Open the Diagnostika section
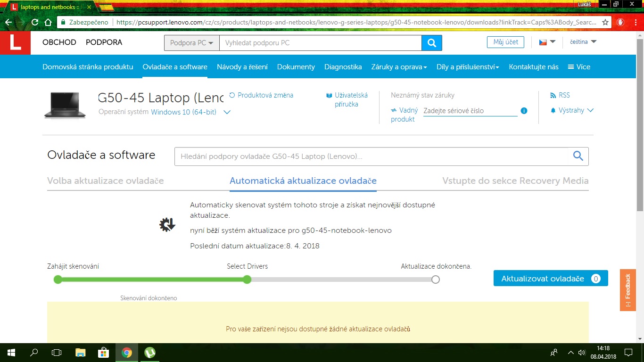 (x=343, y=67)
